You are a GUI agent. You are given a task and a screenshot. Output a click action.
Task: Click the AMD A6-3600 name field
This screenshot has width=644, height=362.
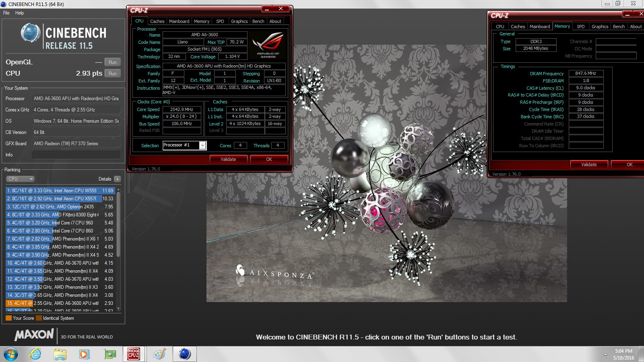point(204,35)
